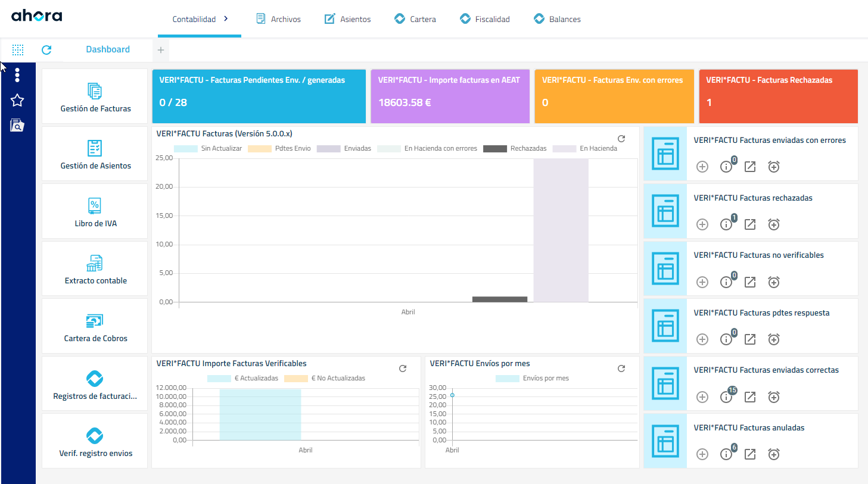868x484 pixels.
Task: Add a new tab with plus button
Action: pyautogui.click(x=161, y=50)
